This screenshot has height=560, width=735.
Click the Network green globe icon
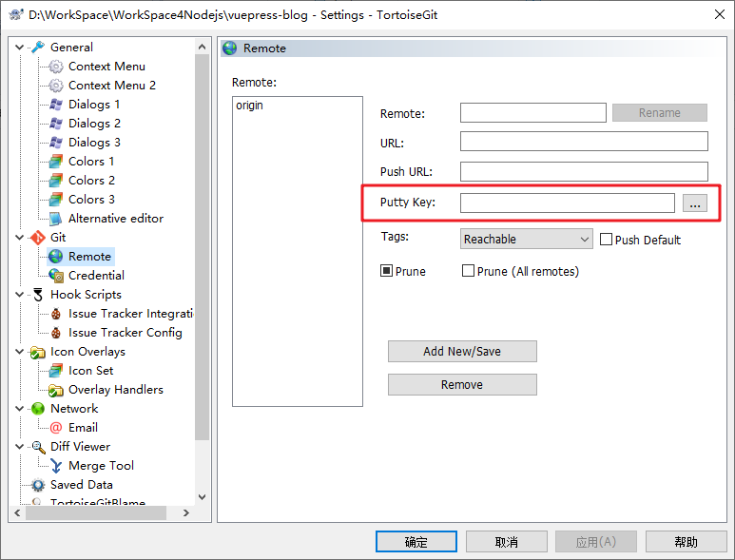[x=38, y=409]
